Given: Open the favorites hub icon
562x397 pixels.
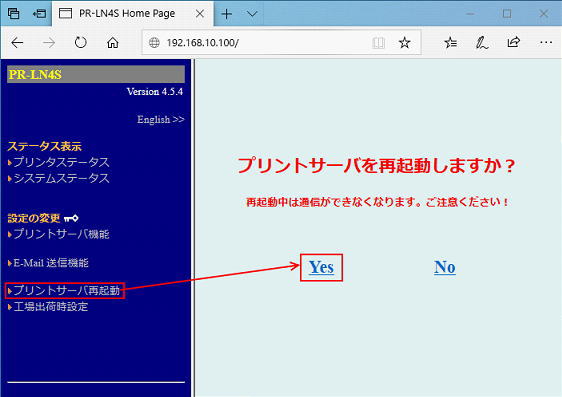Looking at the screenshot, I should click(x=451, y=43).
